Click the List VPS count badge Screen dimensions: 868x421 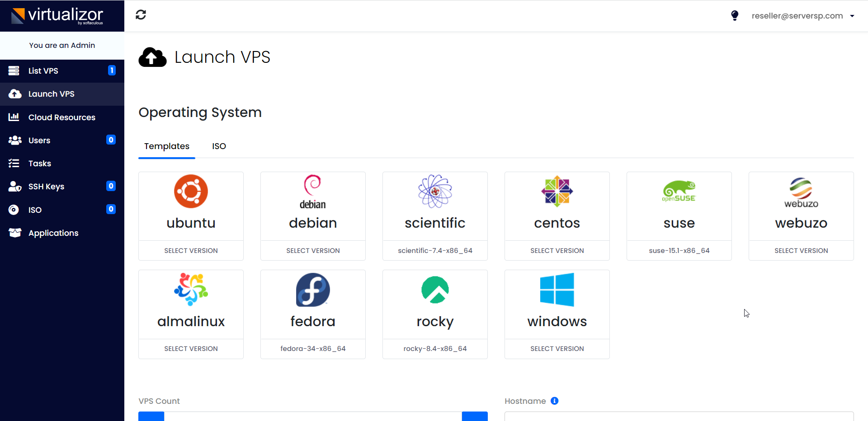point(112,70)
